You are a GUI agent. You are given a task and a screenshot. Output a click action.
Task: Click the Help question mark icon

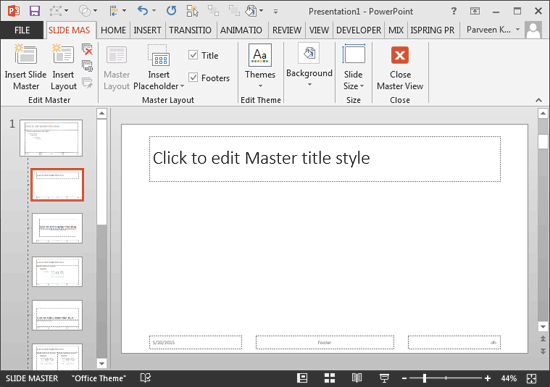coord(454,11)
